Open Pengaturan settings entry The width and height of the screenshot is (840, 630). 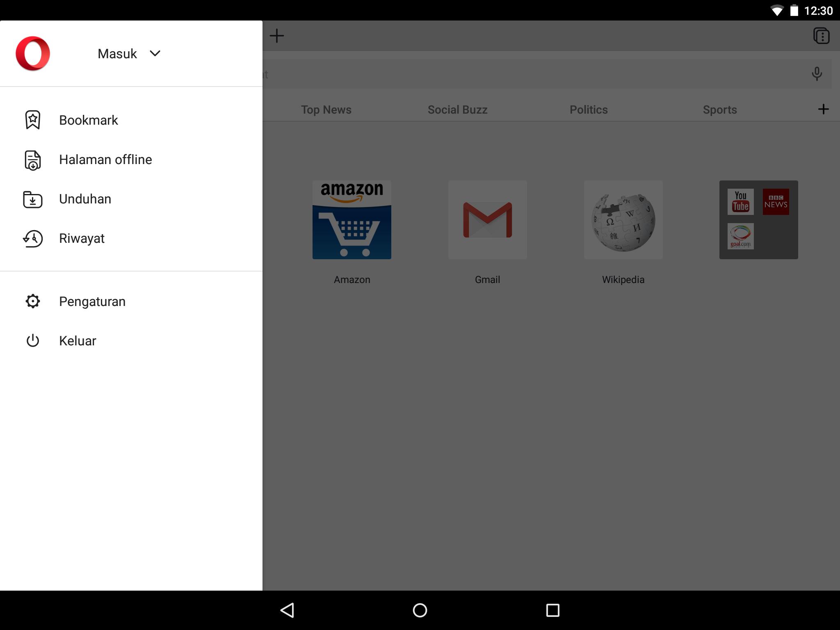[131, 301]
